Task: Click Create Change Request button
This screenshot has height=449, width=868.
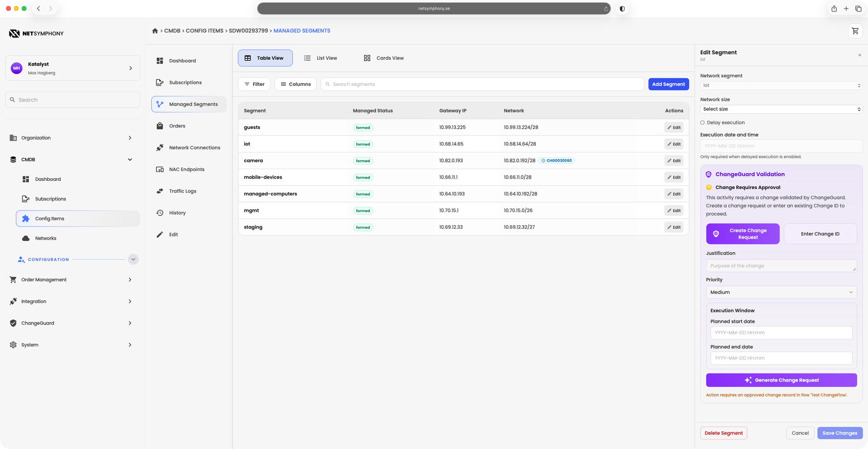Action: pos(743,234)
